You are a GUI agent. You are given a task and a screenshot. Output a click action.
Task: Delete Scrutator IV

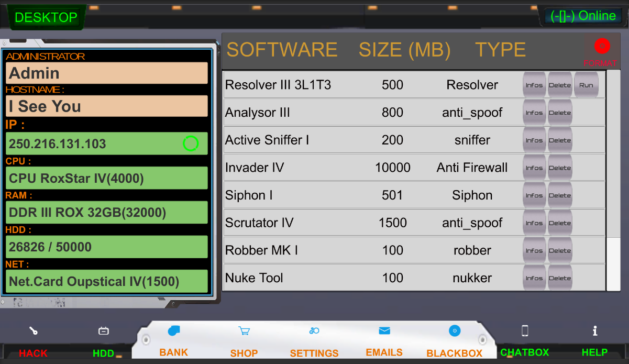coord(560,223)
